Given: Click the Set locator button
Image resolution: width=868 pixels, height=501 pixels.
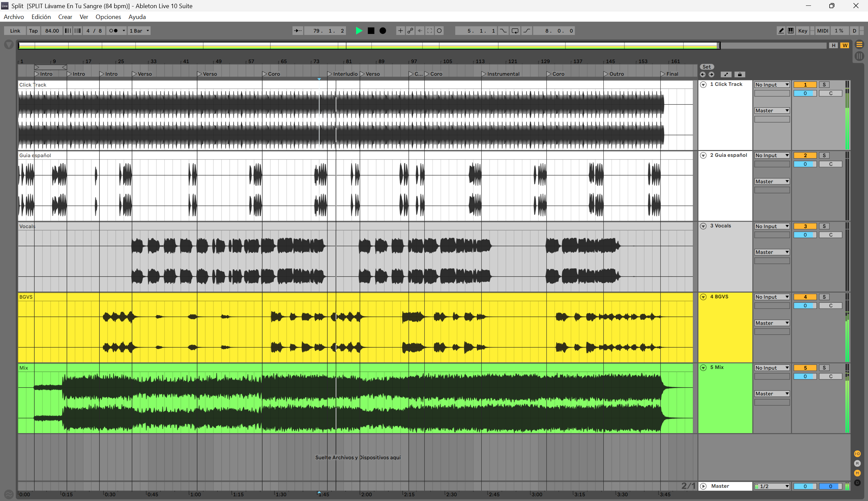Looking at the screenshot, I should pyautogui.click(x=707, y=67).
